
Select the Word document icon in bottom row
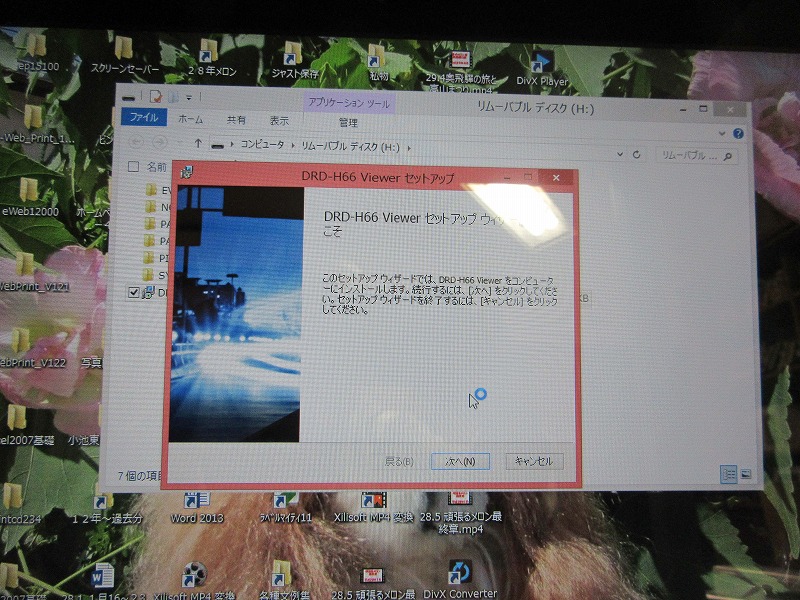[104, 578]
